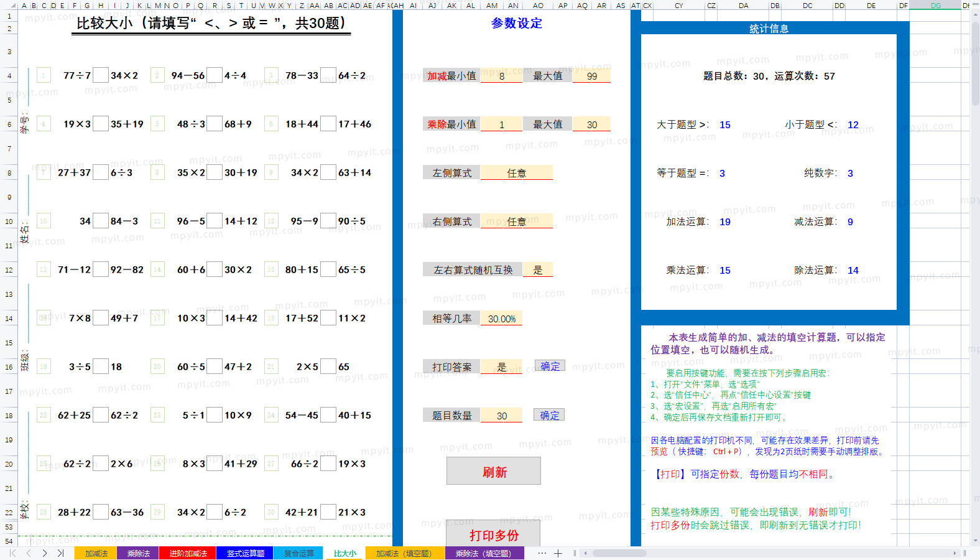Viewport: 980px width, 560px height.
Task: Edit the 加减 最大值 field showing 99
Action: coord(591,76)
